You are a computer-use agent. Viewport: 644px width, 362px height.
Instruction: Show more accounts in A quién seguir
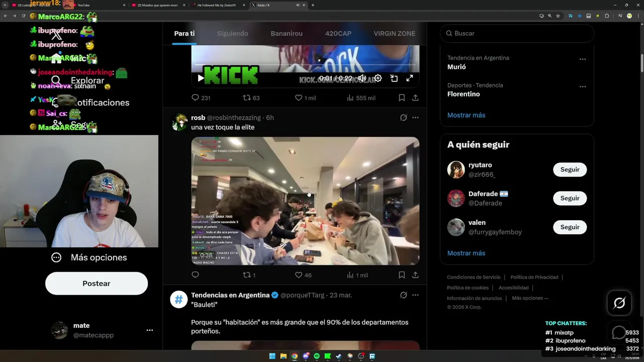(466, 253)
